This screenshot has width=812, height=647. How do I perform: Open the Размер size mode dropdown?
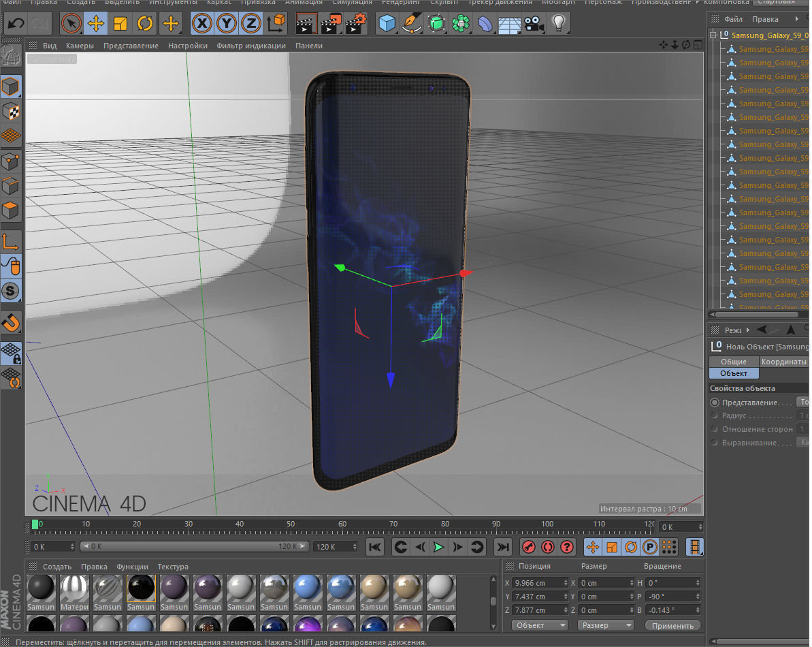pos(606,625)
